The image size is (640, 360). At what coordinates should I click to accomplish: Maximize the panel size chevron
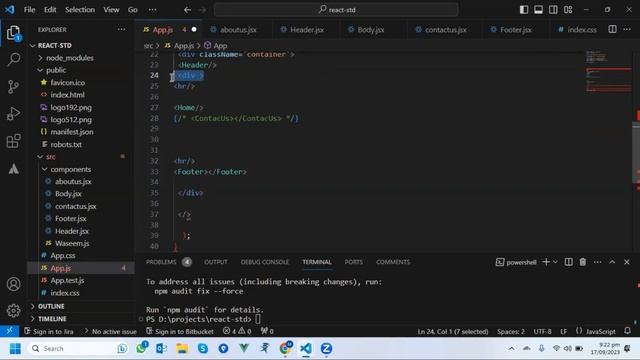pyautogui.click(x=612, y=262)
